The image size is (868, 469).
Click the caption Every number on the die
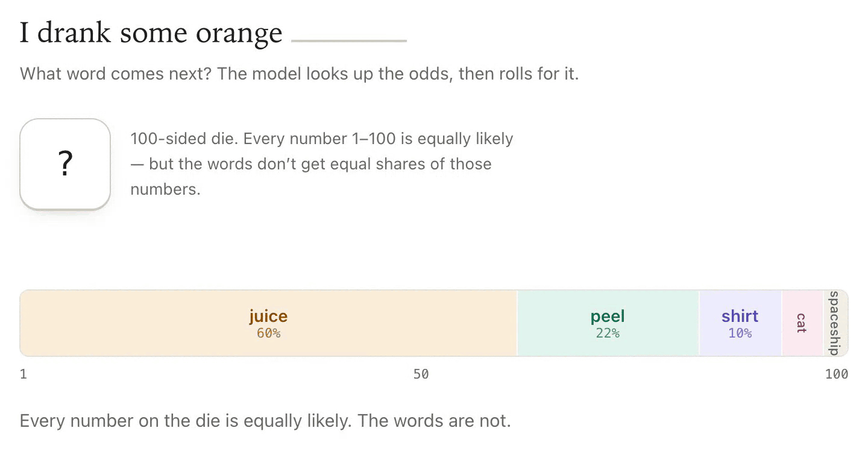[x=265, y=421]
